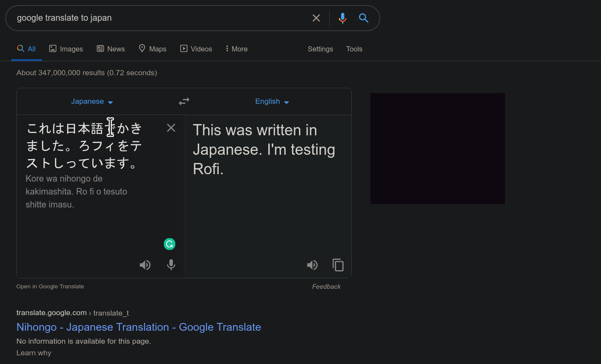Screen dimensions: 601x364
Task: Use the microphone icon to dictate Japanese text
Action: pyautogui.click(x=171, y=265)
